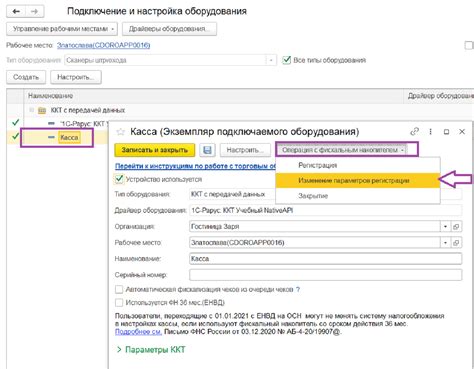Click the Рабочее место field in the dialog

tap(315, 243)
